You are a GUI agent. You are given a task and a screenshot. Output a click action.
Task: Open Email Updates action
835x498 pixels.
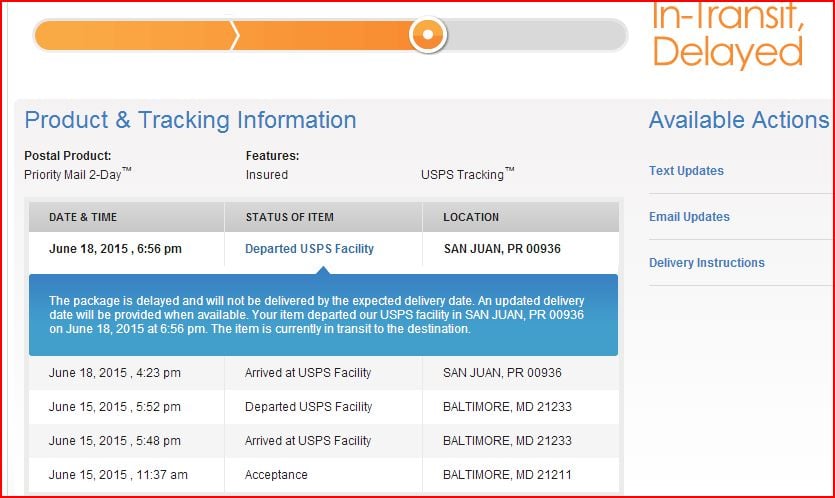689,217
